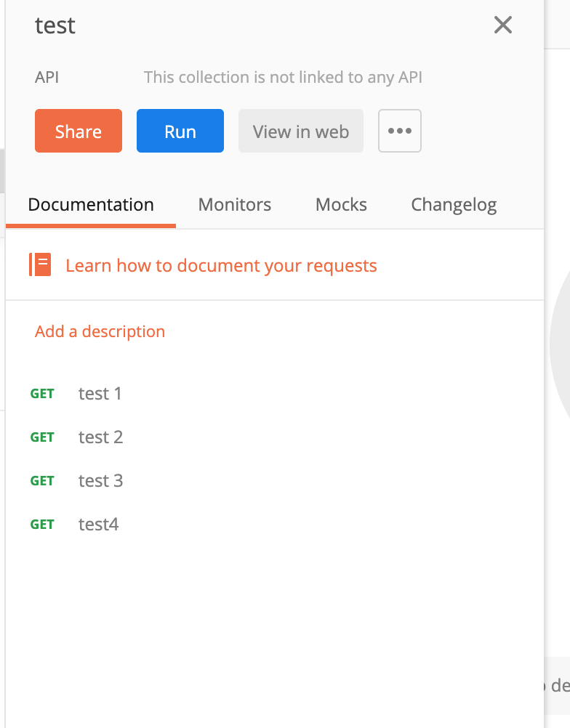Switch to the Documentation tab

(x=91, y=205)
